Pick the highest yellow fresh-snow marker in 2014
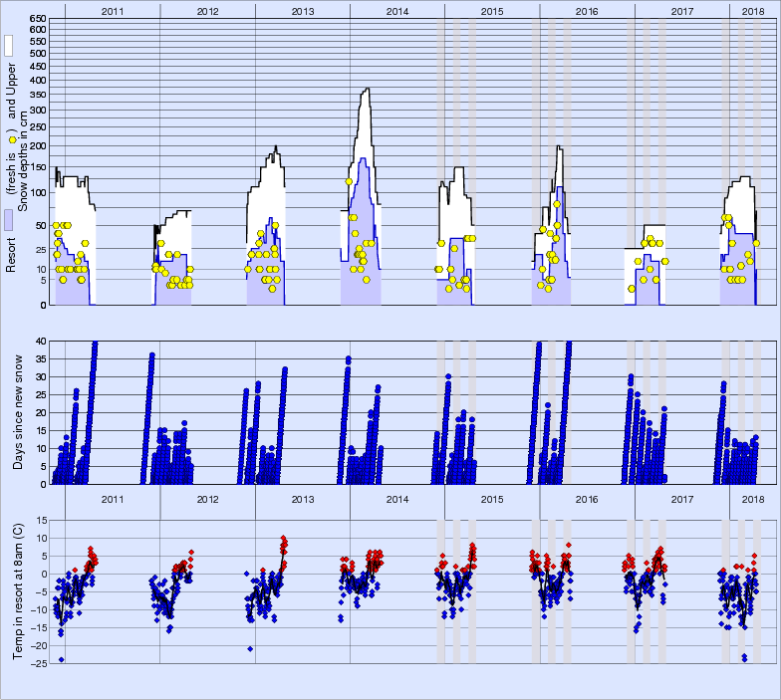The height and width of the screenshot is (700, 781). [x=349, y=181]
